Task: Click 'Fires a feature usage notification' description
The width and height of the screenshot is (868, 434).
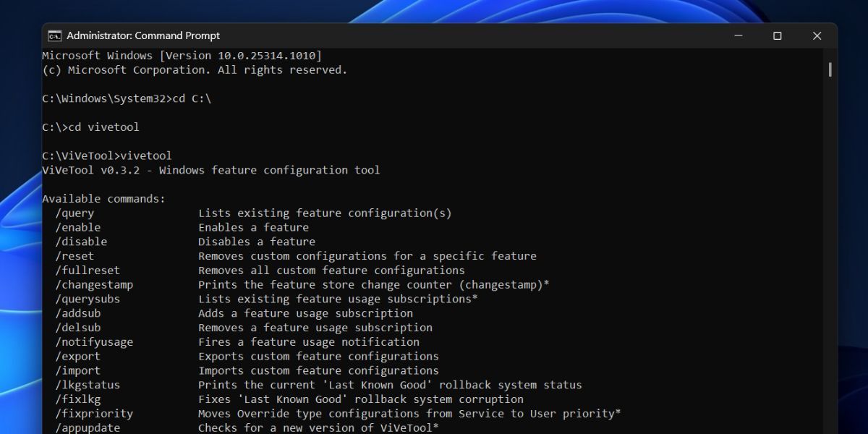Action: coord(309,342)
